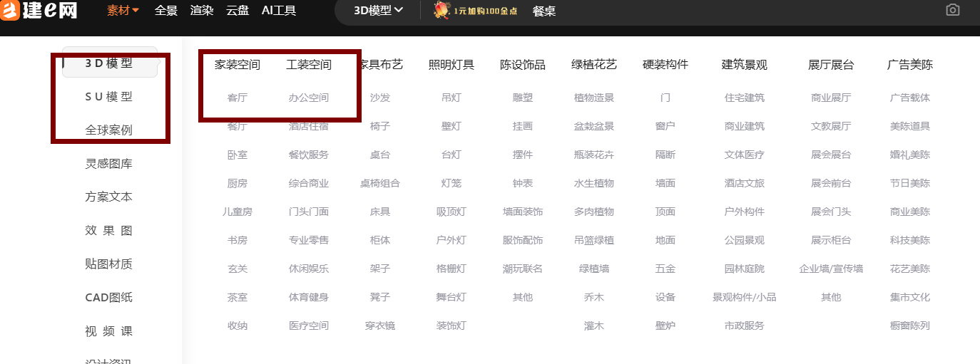
Task: Open the 全景 top menu item
Action: coord(166,11)
